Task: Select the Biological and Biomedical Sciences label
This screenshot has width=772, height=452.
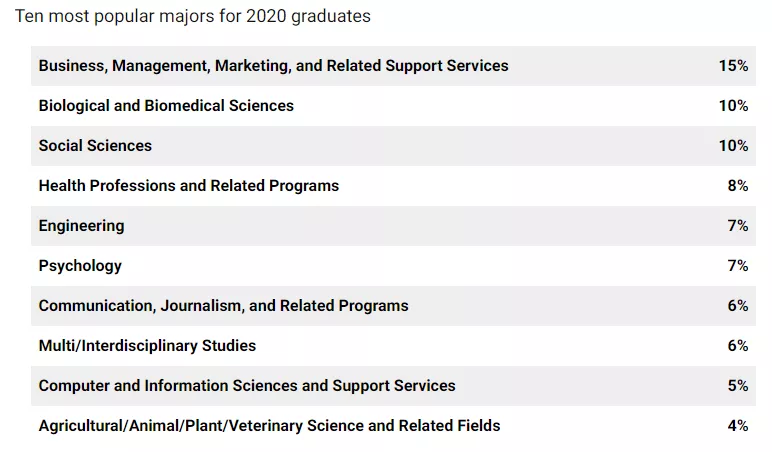Action: (x=166, y=106)
